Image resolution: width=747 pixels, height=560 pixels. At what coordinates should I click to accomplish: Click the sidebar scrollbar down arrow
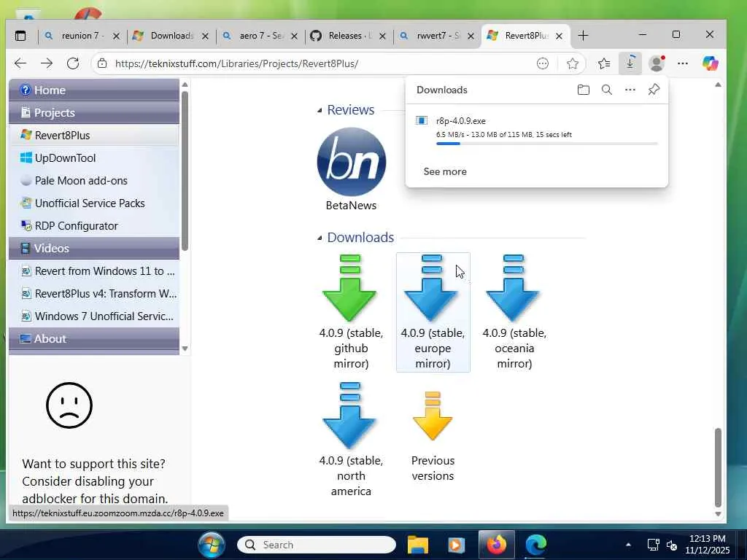pyautogui.click(x=185, y=349)
